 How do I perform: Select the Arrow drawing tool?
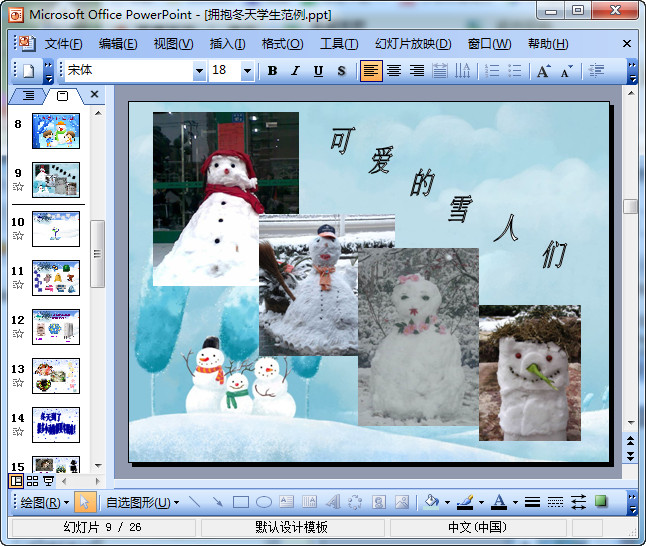pos(218,502)
